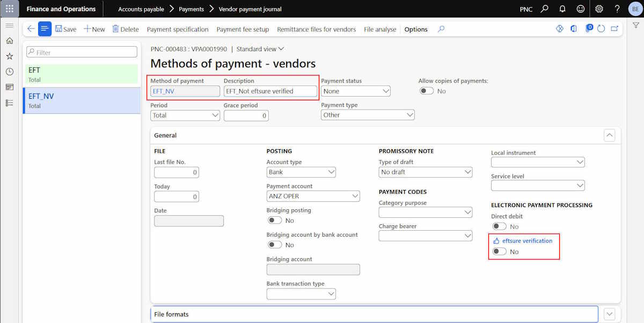The width and height of the screenshot is (644, 323).
Task: Click the Description field
Action: [270, 91]
